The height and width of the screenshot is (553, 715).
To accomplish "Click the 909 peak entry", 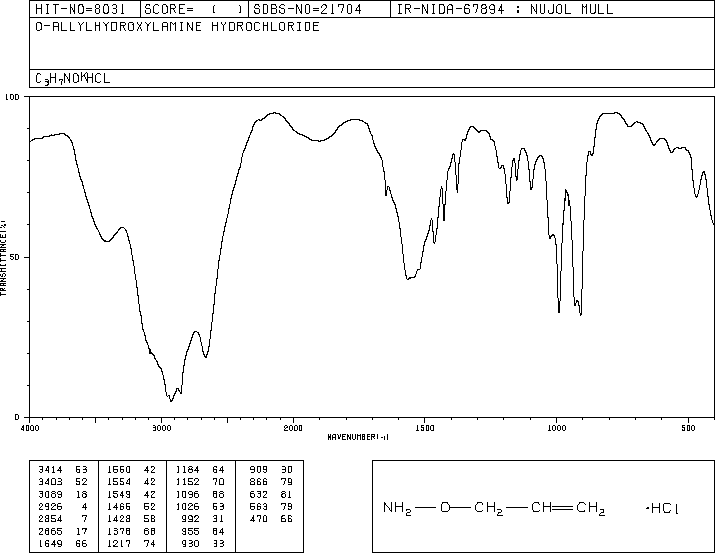I will (x=271, y=470).
